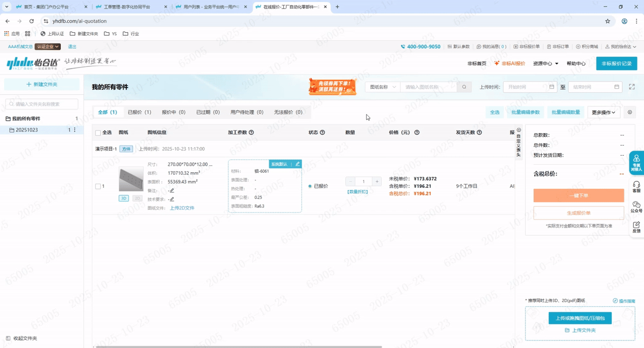
Task: Expand the 图纸名称 search type dropdown
Action: tap(383, 87)
